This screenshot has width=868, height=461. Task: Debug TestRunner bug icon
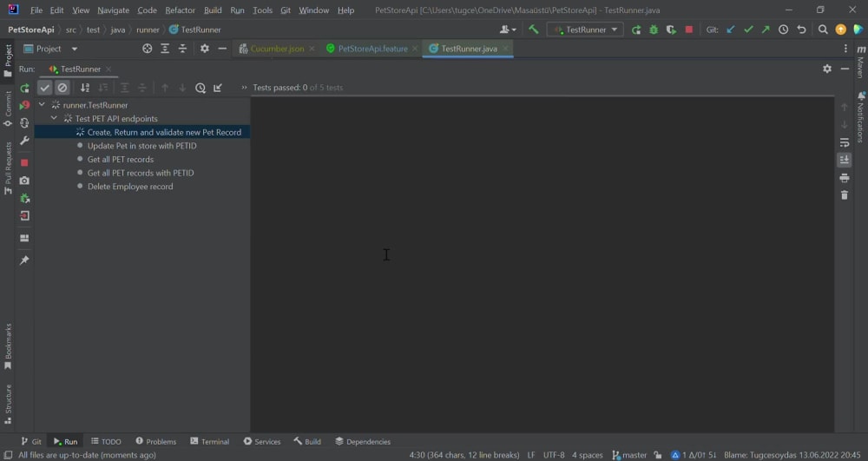coord(654,30)
